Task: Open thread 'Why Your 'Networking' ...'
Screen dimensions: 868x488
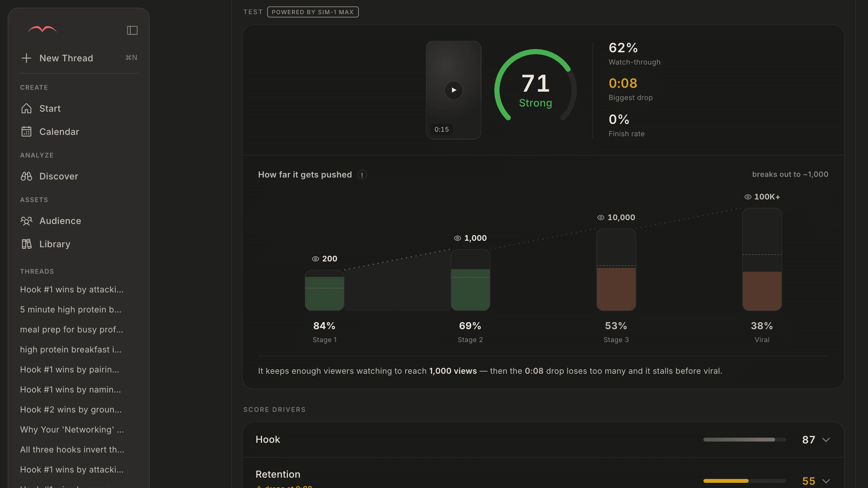Action: (72, 429)
